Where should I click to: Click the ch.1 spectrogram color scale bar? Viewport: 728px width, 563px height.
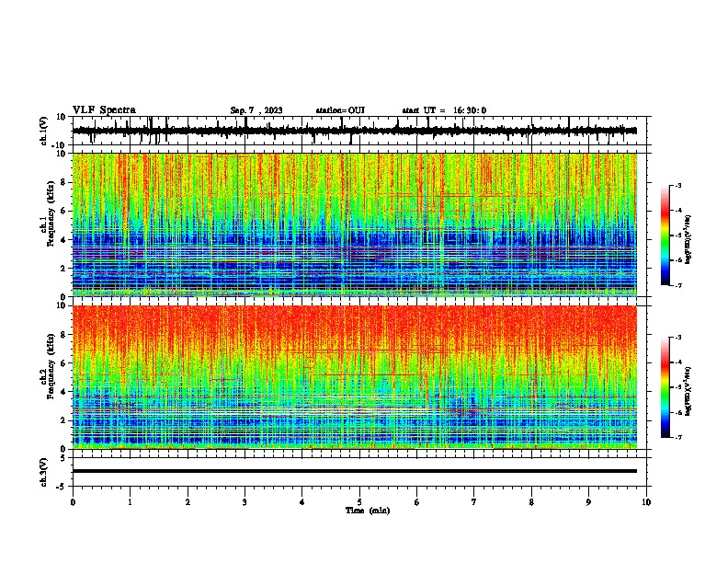665,236
